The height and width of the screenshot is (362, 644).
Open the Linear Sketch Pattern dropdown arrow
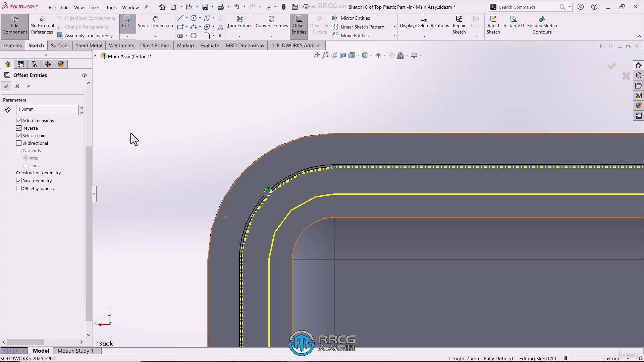tap(394, 27)
